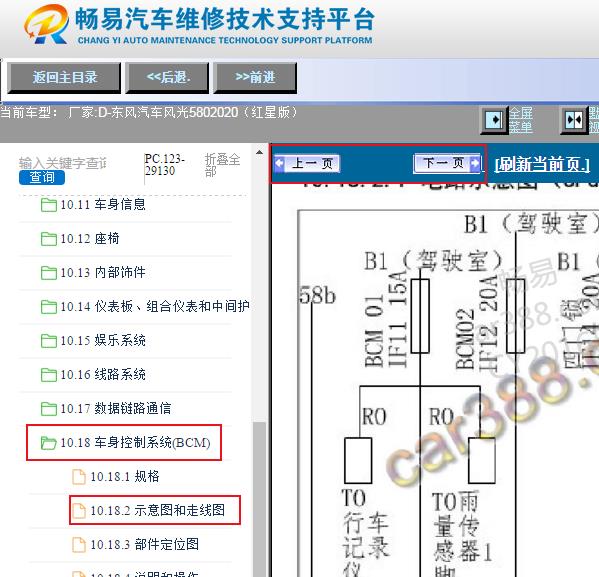Screen dimensions: 599x577
Task: Open document 10.18.1 规格
Action: [x=125, y=477]
